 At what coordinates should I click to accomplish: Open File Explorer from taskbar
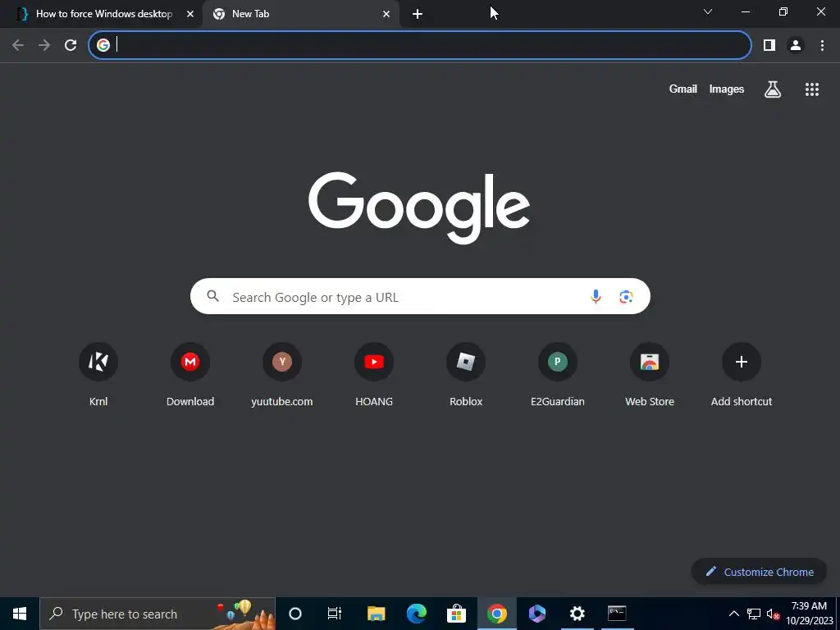tap(376, 614)
